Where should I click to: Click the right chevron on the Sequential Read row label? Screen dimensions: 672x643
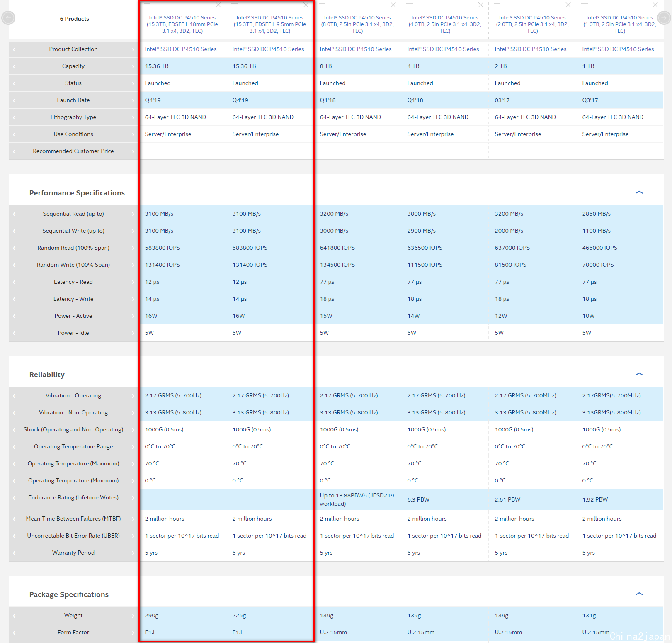coord(133,214)
